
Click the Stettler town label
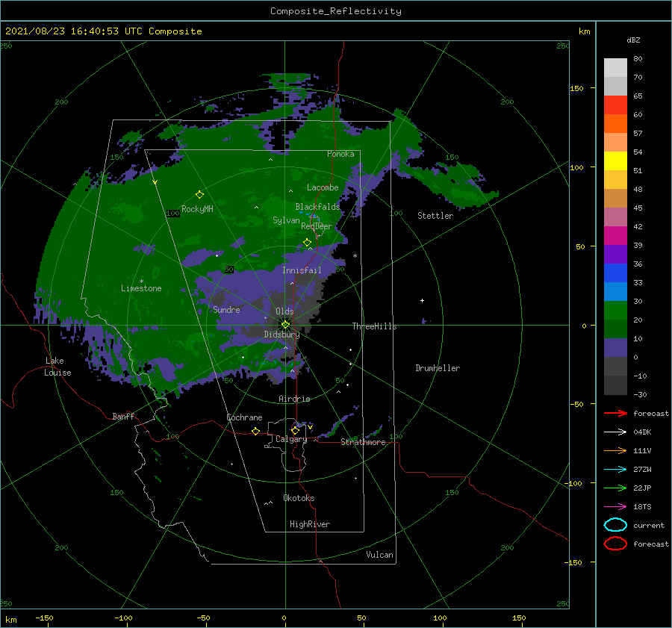[x=435, y=216]
